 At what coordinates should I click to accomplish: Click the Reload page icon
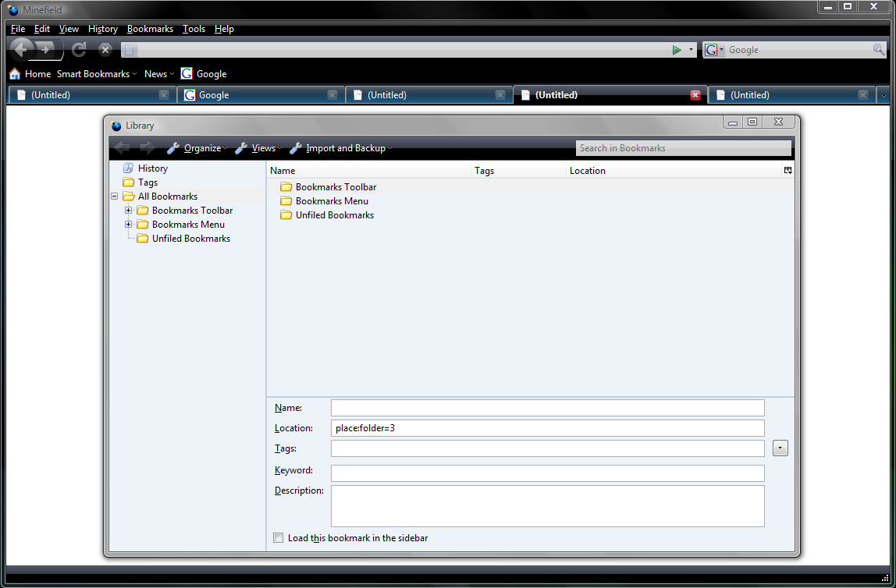coord(78,49)
